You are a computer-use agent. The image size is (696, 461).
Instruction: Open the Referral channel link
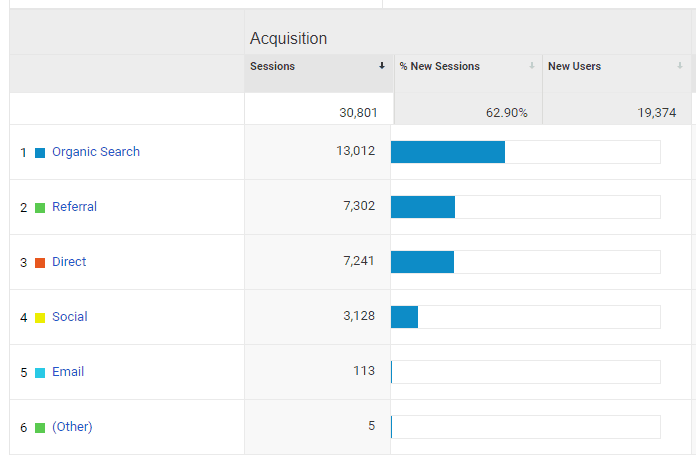[x=74, y=207]
